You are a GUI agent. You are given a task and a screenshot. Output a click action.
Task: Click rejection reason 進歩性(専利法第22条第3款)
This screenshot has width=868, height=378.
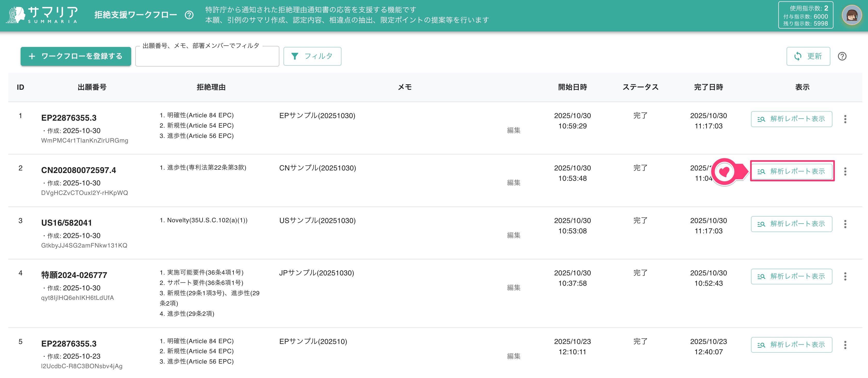tap(206, 168)
